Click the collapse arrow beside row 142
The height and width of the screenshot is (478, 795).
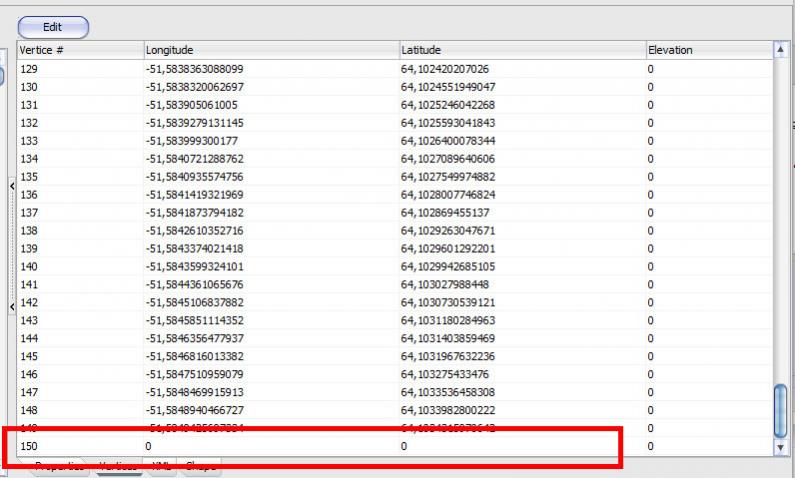(x=11, y=306)
